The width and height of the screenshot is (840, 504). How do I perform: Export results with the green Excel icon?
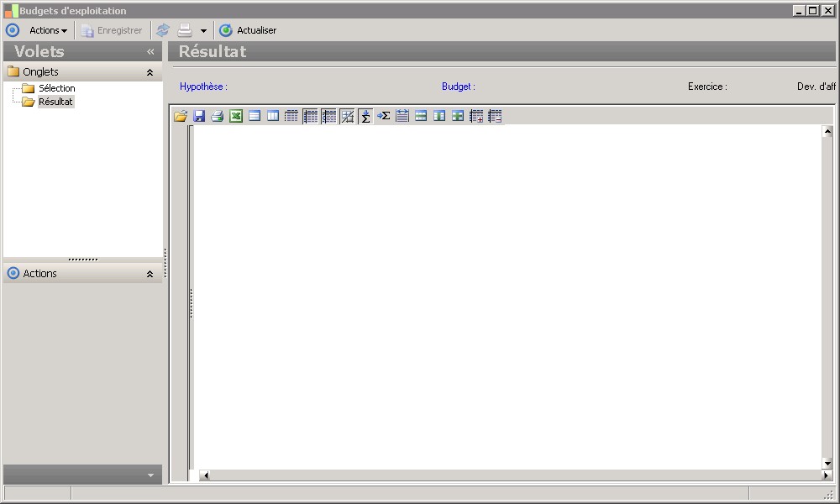pos(236,116)
